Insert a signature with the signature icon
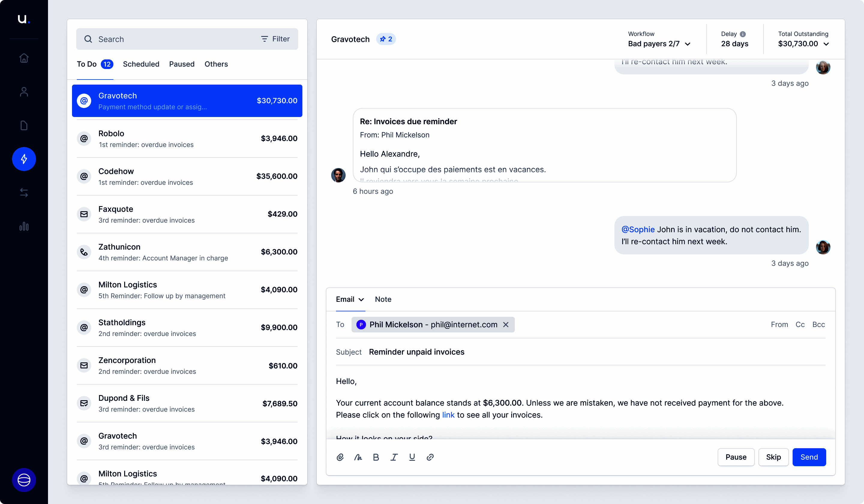 click(358, 457)
